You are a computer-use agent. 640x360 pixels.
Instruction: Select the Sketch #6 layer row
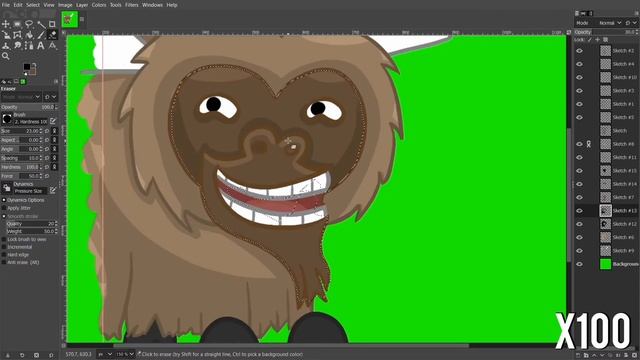point(607,237)
